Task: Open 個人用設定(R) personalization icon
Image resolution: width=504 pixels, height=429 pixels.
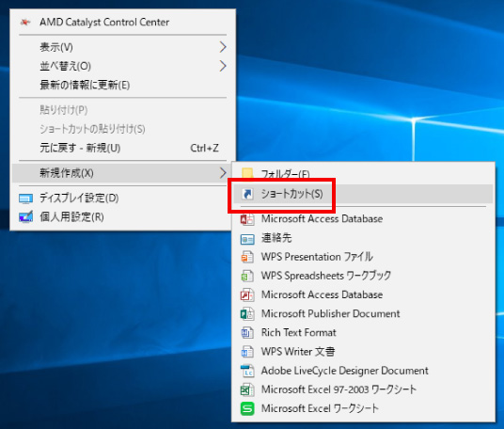Action: pos(25,217)
